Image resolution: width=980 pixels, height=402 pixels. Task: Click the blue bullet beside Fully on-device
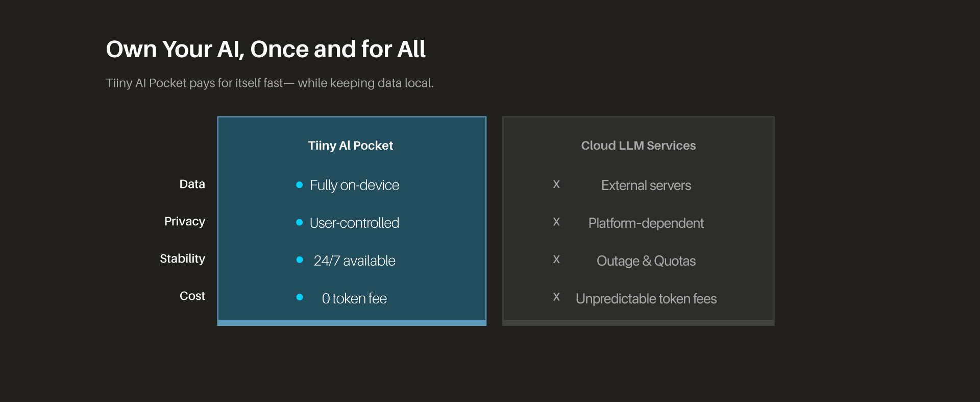point(300,185)
